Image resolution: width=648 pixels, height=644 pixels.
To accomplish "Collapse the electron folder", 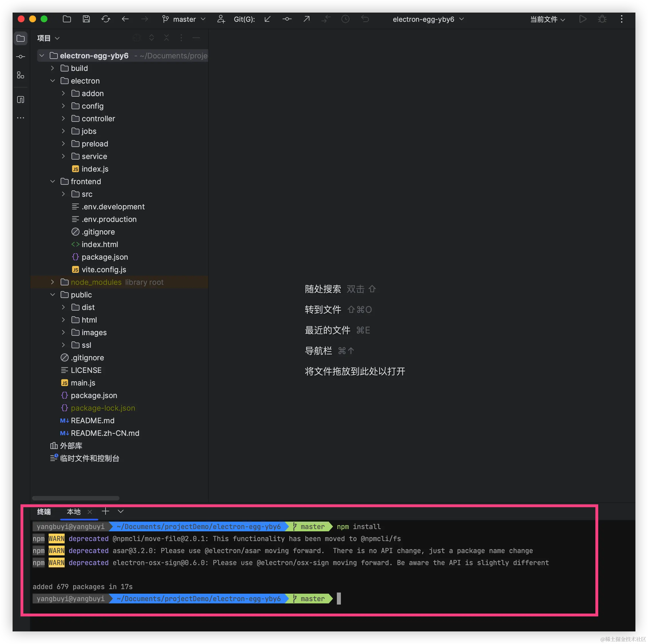I will 53,81.
